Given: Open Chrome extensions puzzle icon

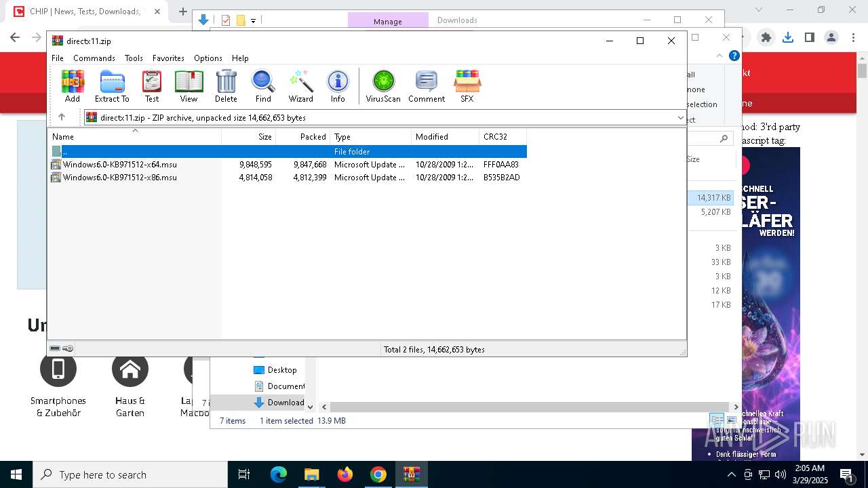Looking at the screenshot, I should 766,38.
